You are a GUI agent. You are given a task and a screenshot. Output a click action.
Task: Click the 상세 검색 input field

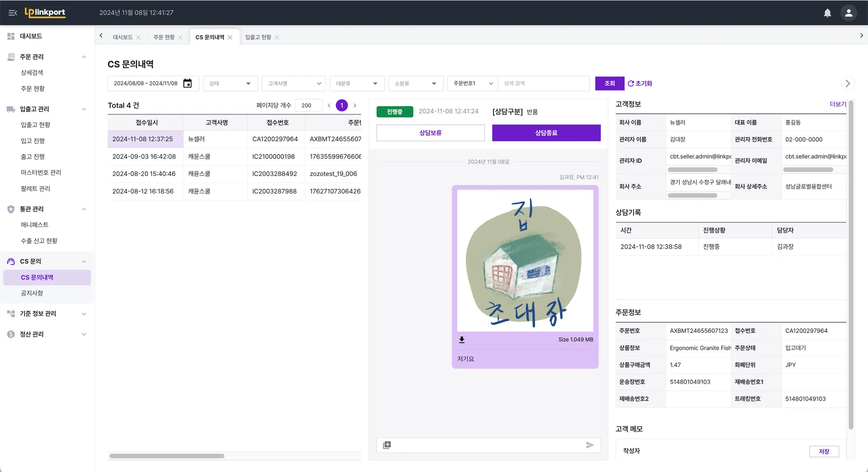tap(543, 84)
